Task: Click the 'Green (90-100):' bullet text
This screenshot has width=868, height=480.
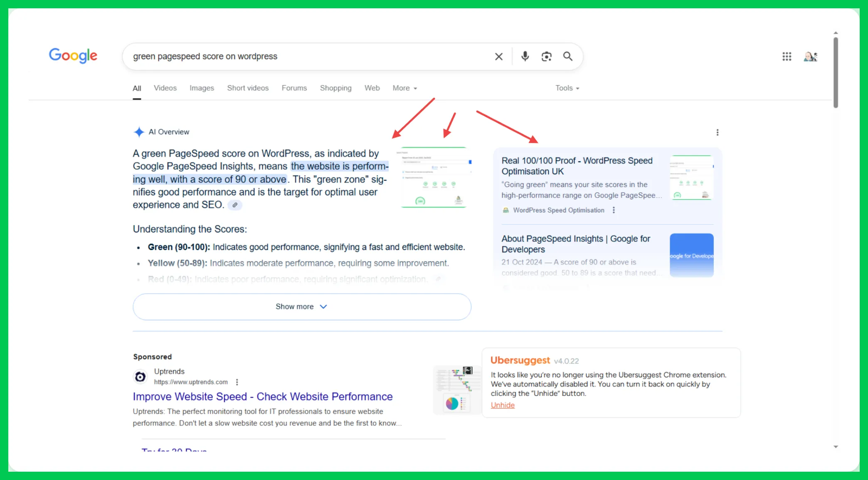Action: click(x=179, y=247)
